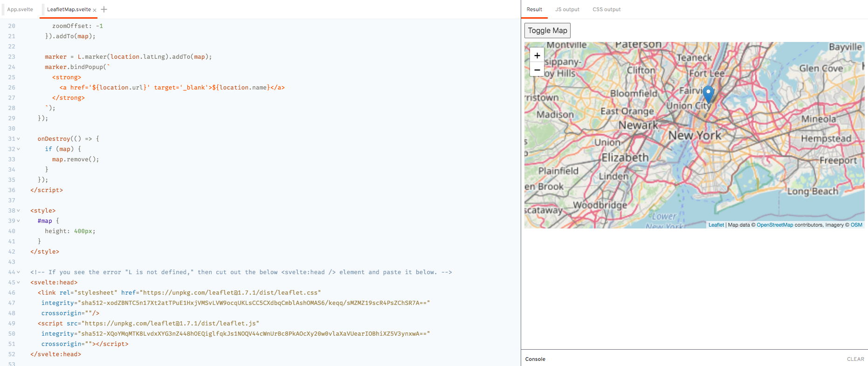
Task: Open the Leaflet attribution link
Action: coord(716,225)
